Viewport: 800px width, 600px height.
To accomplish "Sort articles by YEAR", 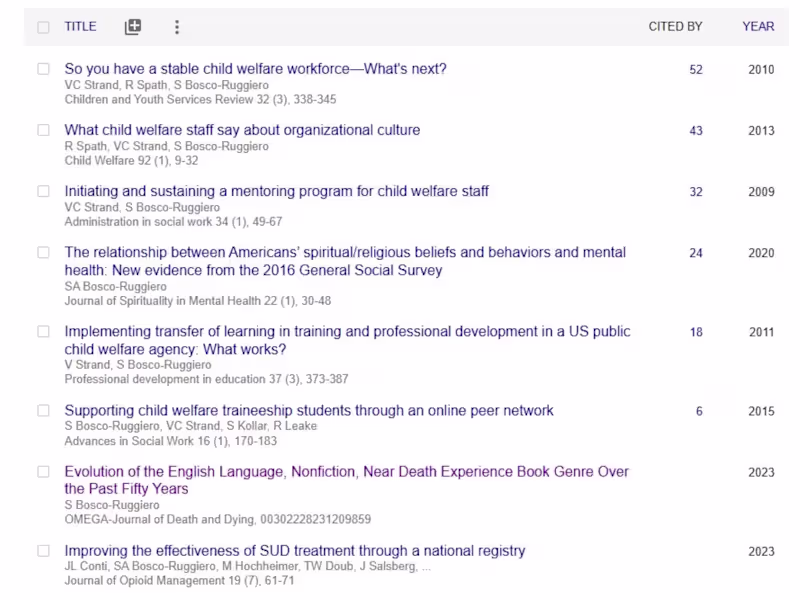I will point(758,27).
